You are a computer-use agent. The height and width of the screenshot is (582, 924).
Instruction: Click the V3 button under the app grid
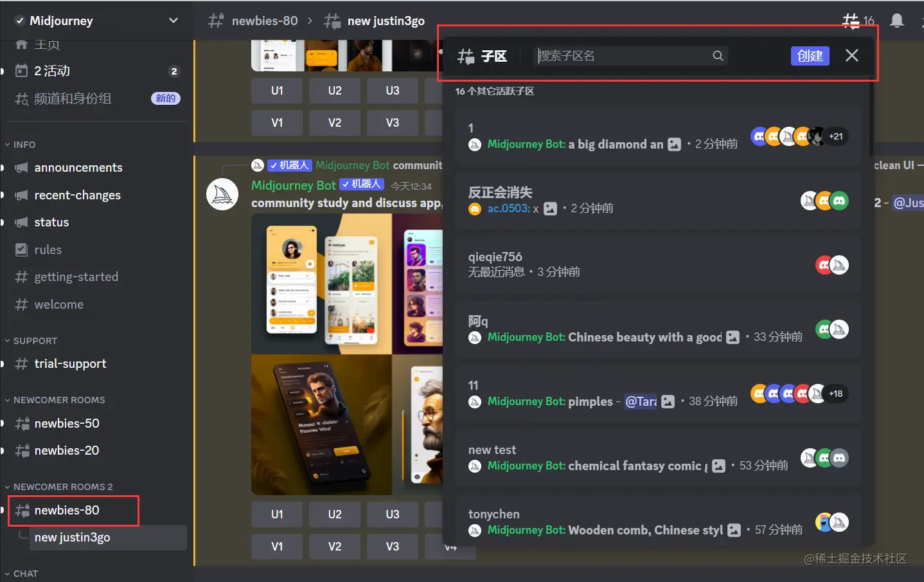[x=393, y=547]
